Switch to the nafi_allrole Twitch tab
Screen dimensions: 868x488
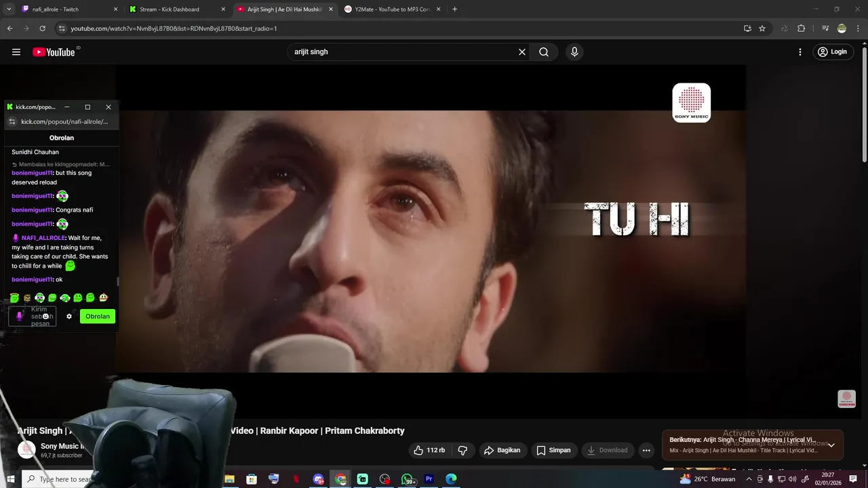click(68, 9)
